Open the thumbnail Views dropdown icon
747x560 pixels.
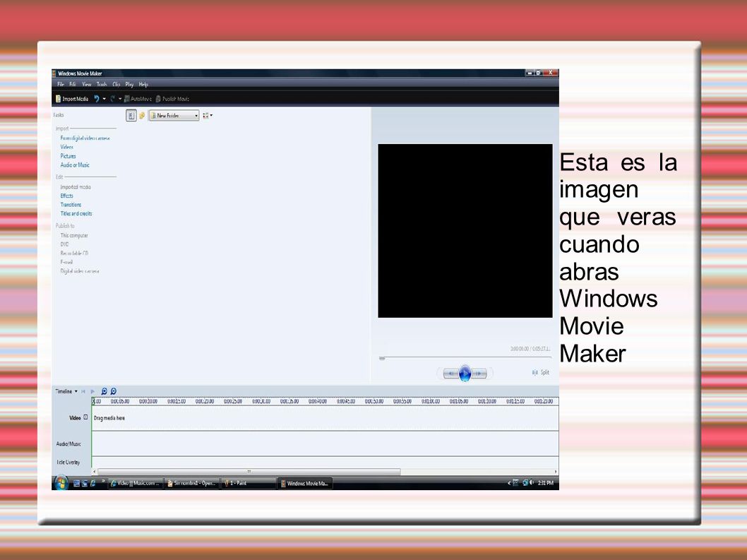coord(208,115)
